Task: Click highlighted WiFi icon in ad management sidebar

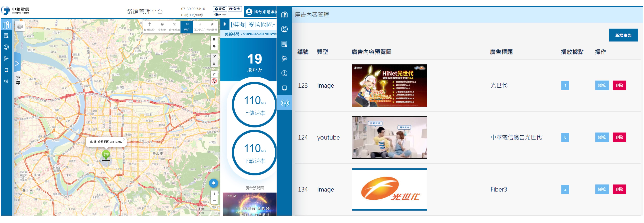Action: click(284, 103)
